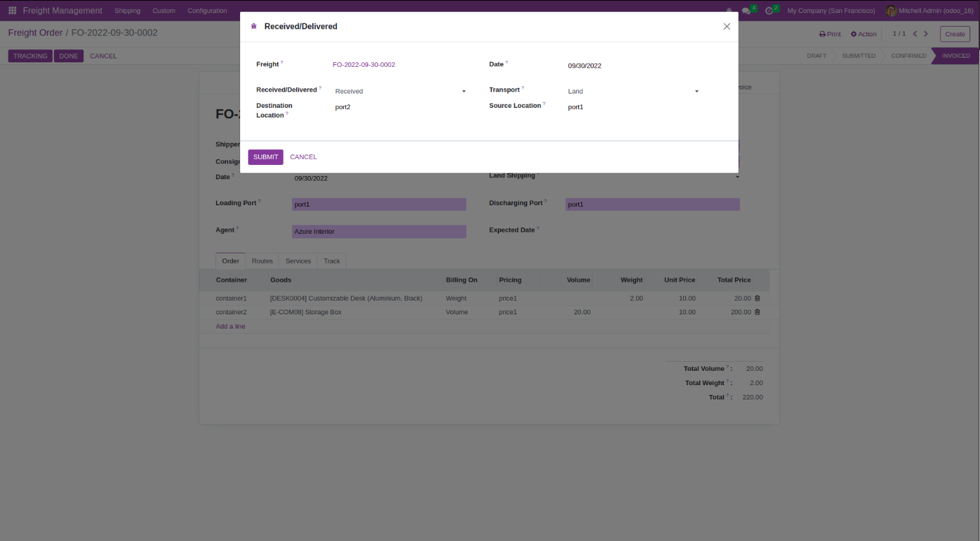Open the FO-2022-09-30-0002 freight link
The height and width of the screenshot is (541, 980).
(x=363, y=65)
